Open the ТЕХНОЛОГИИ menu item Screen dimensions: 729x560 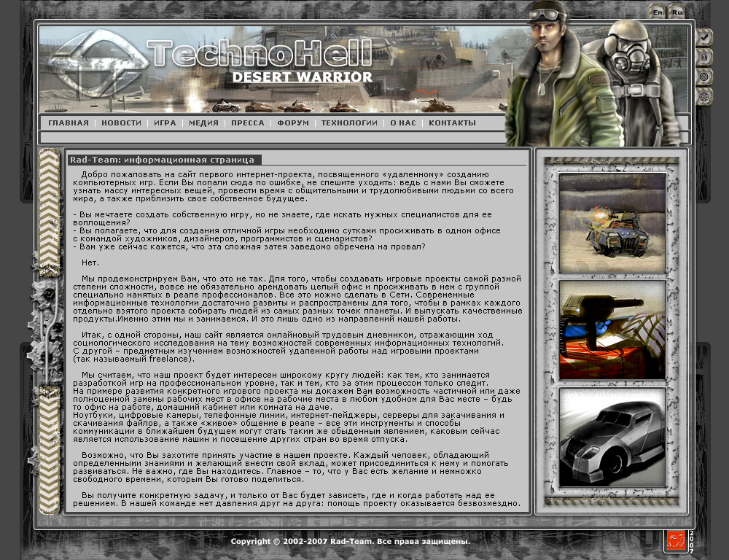point(349,122)
